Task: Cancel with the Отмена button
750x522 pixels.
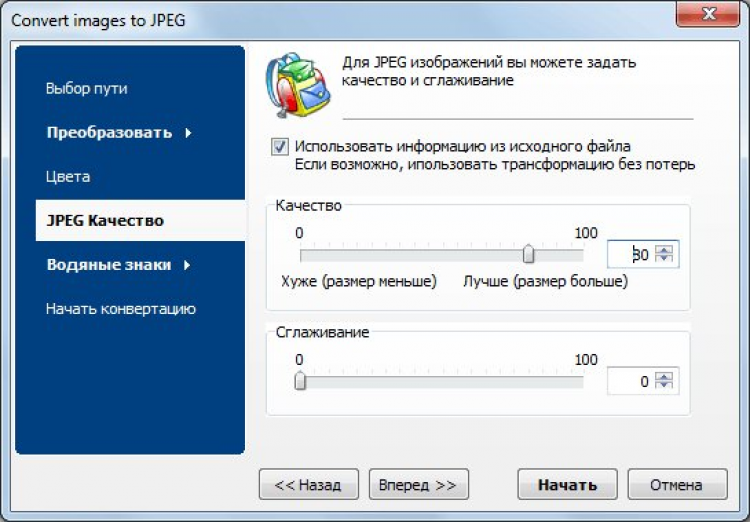Action: coord(676,485)
